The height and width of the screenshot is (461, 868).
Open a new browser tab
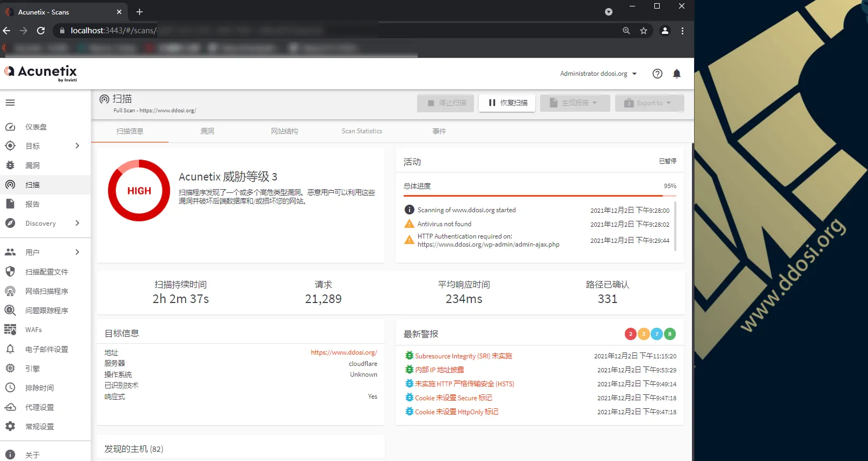140,12
